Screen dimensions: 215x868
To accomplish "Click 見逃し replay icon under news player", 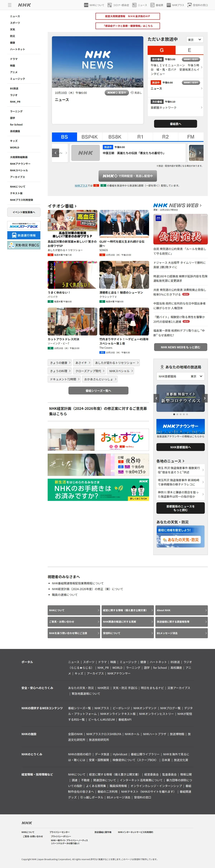I will click(136, 93).
